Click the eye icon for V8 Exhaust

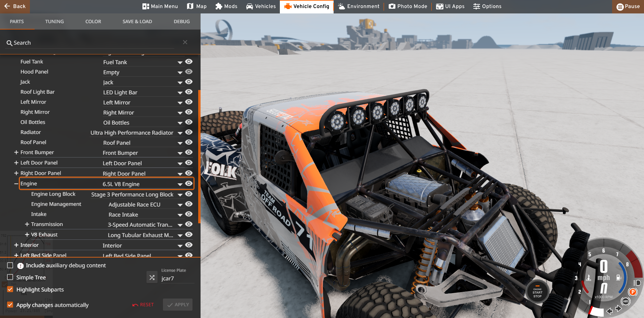[x=189, y=234]
